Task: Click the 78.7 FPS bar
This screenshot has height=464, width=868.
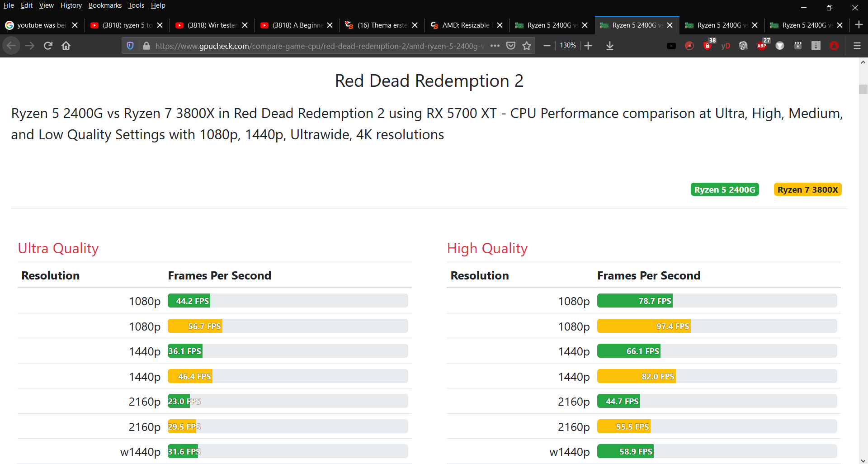Action: tap(635, 301)
